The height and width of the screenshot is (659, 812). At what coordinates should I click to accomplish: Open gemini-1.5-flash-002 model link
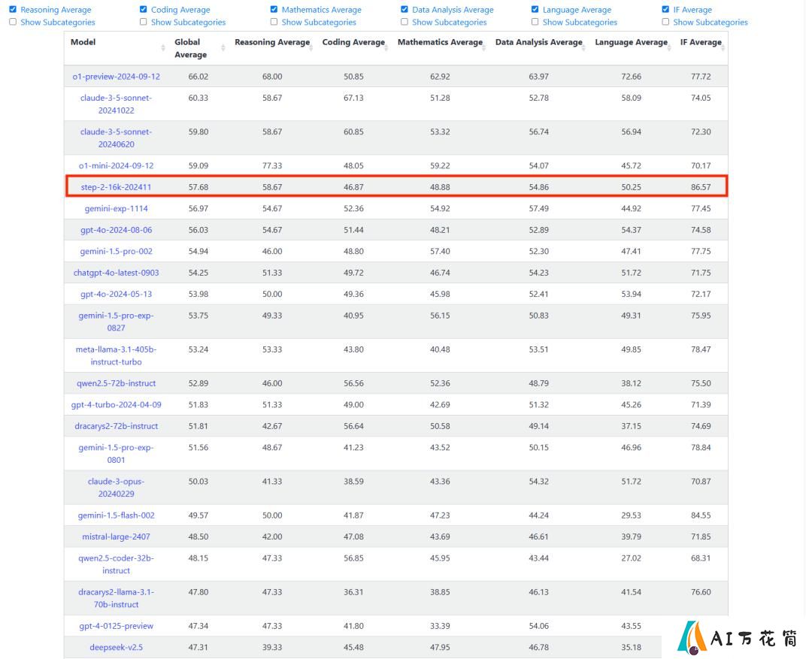[116, 515]
